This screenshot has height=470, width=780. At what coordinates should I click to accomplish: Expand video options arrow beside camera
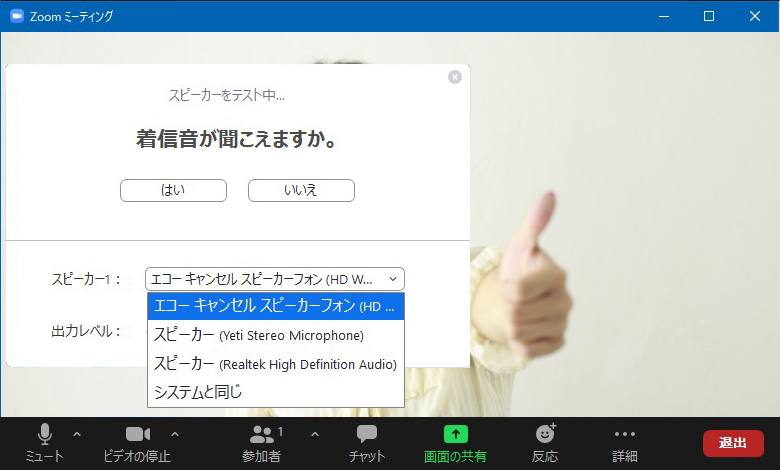[x=175, y=434]
